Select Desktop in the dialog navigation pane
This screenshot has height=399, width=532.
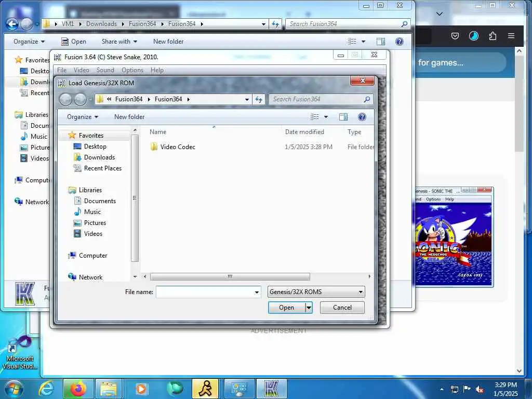[95, 146]
